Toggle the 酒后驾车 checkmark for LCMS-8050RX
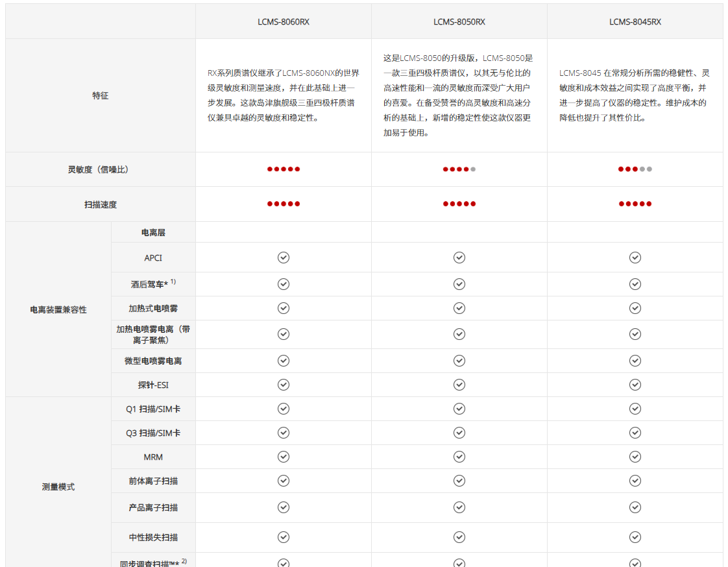728x567 pixels. [459, 283]
